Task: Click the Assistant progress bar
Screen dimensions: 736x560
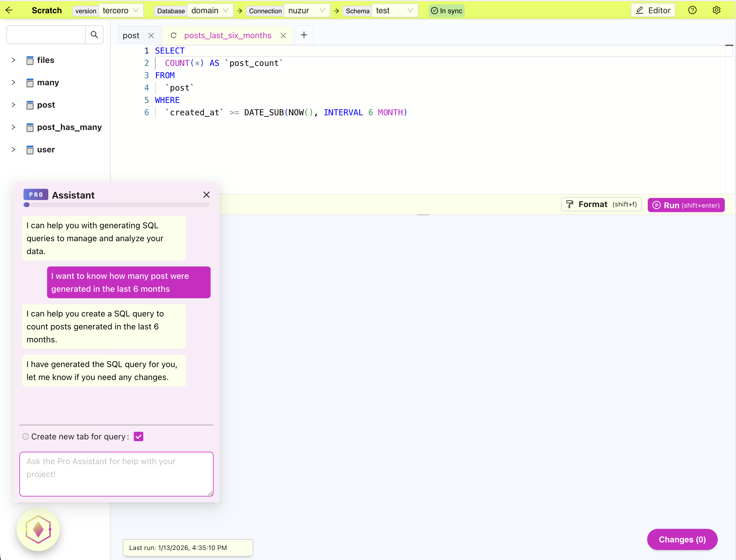Action: click(116, 205)
